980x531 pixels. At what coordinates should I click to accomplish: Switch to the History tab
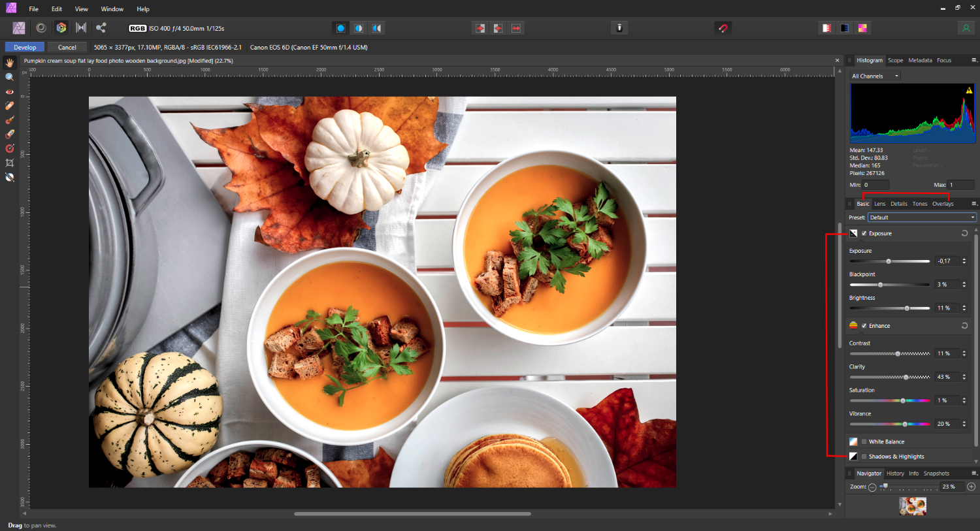pos(895,474)
